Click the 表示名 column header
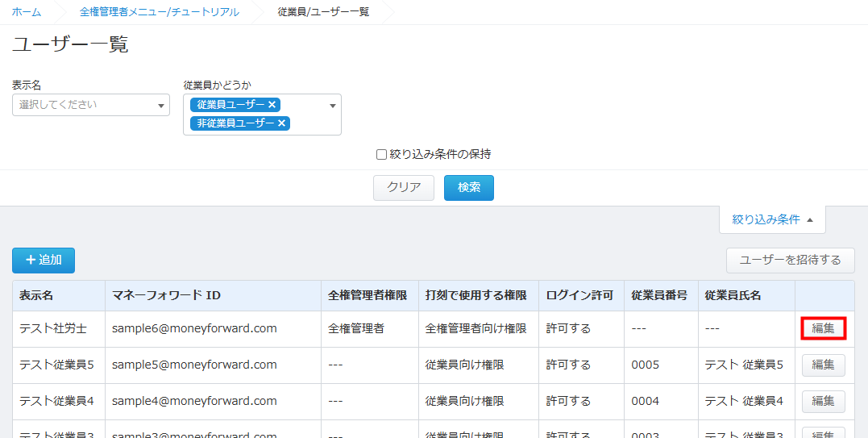 click(x=36, y=295)
